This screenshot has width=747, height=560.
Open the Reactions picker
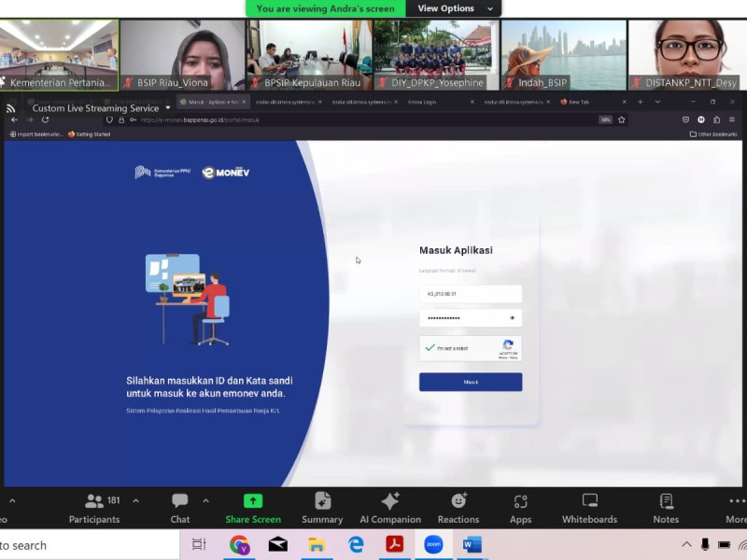point(458,508)
